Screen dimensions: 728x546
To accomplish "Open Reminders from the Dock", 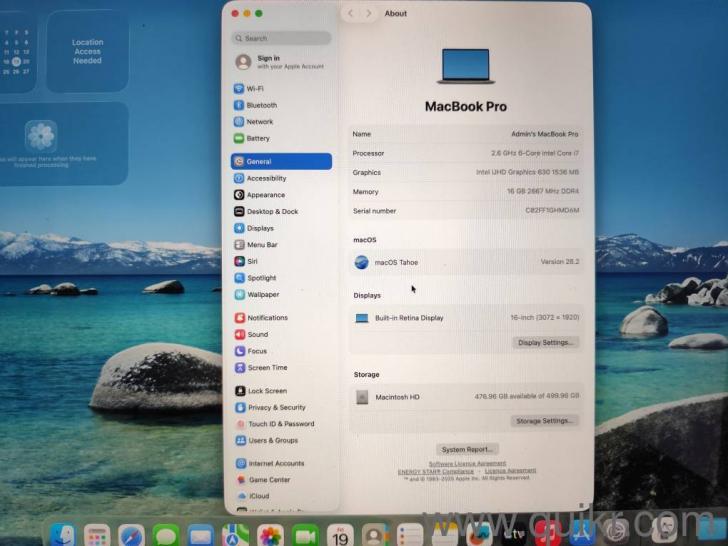I will [410, 535].
